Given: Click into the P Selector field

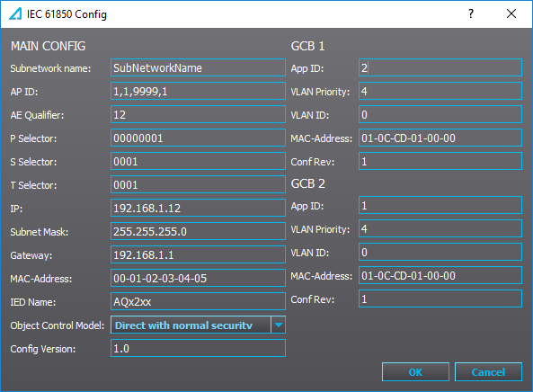Looking at the screenshot, I should (198, 138).
